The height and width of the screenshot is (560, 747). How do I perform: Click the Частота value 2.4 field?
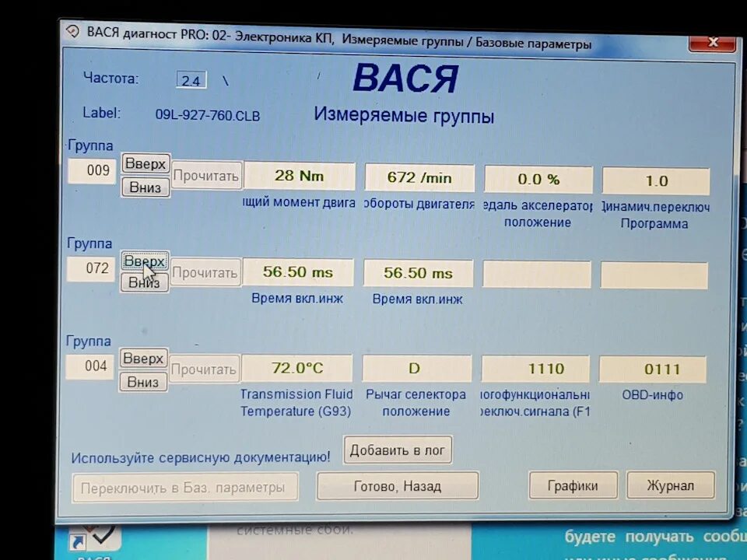191,80
